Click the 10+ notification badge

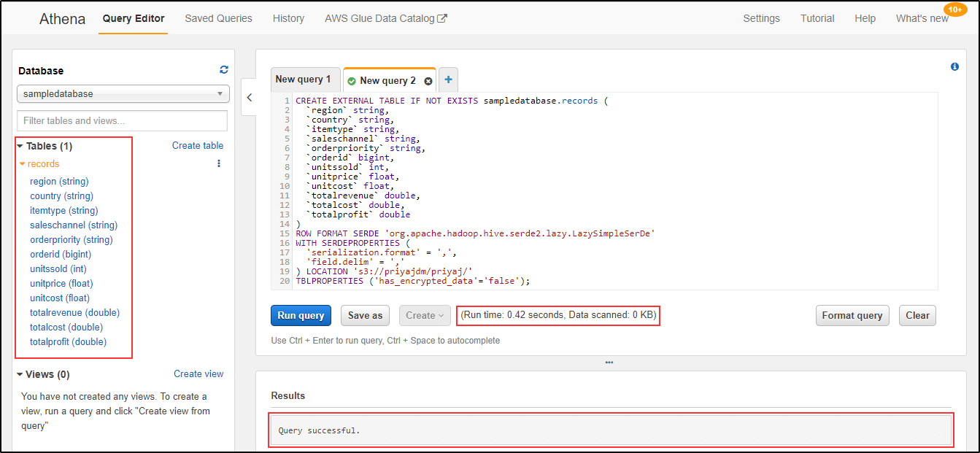(x=955, y=9)
